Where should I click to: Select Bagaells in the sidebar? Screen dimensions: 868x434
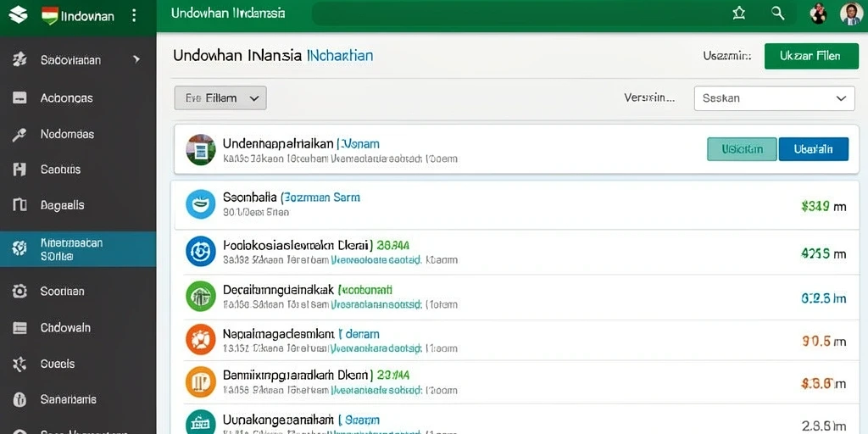click(x=62, y=205)
